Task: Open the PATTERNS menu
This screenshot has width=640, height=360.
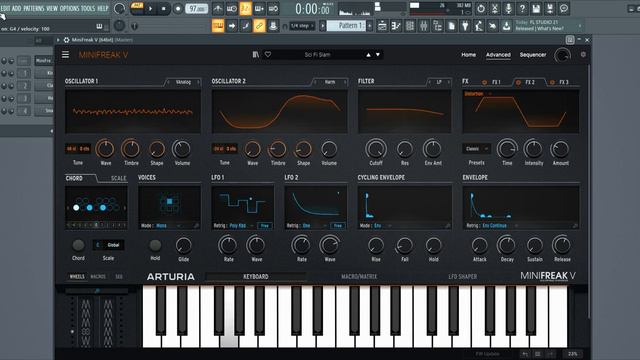Action: click(34, 8)
